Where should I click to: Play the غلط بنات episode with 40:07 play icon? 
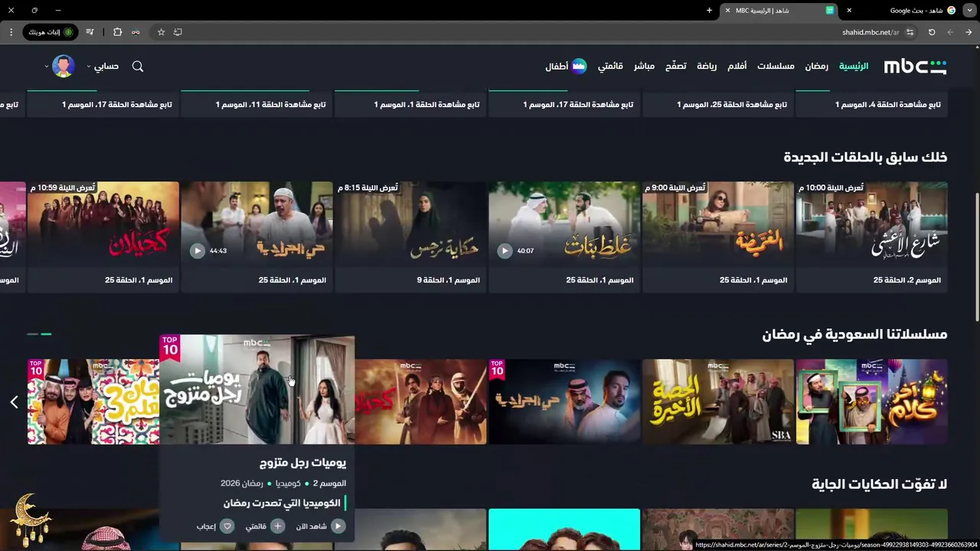click(505, 251)
